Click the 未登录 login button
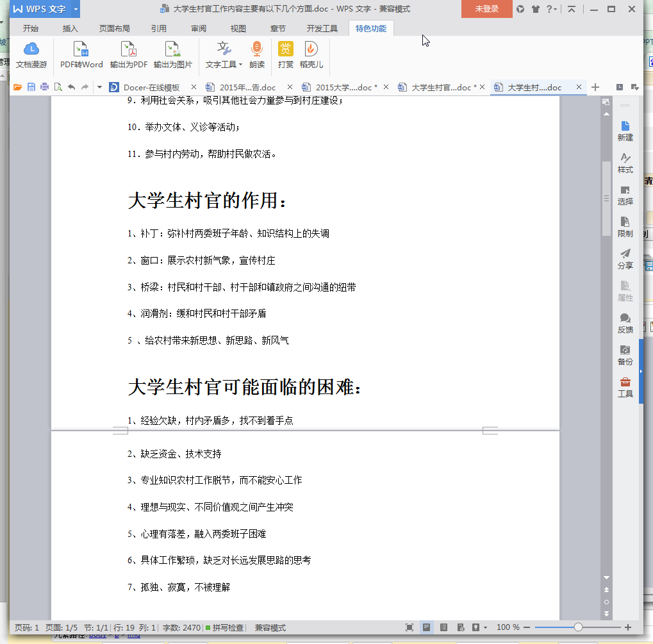This screenshot has width=653, height=644. 486,9
